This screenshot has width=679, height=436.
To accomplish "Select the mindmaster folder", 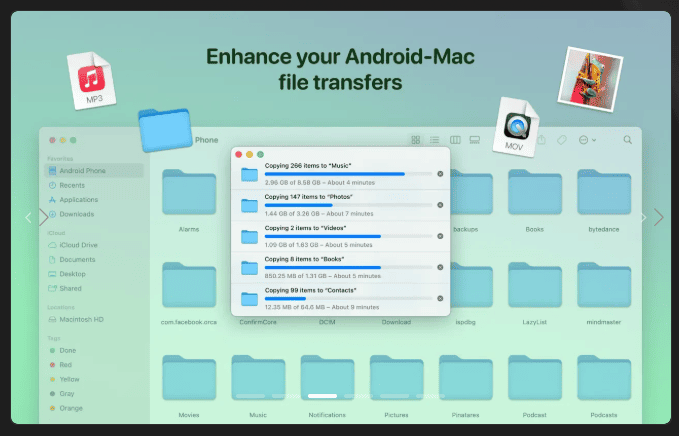I will tap(604, 285).
